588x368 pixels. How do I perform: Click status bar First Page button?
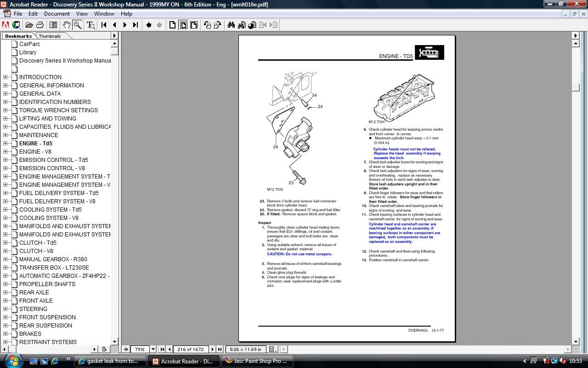(162, 349)
